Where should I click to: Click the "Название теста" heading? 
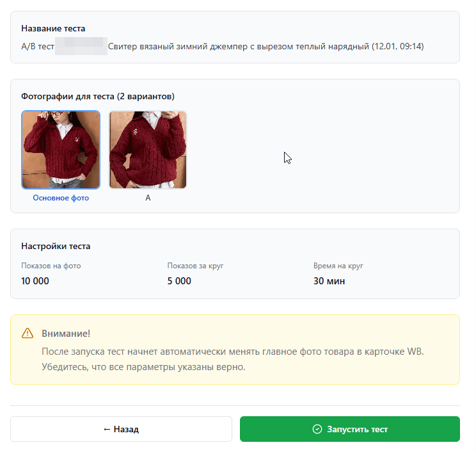tap(53, 28)
